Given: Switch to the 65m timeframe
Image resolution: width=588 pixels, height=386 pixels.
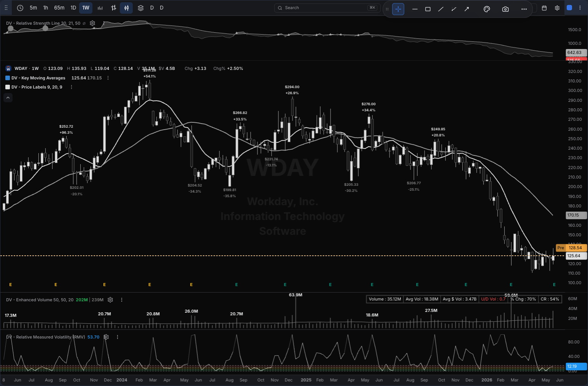Looking at the screenshot, I should pyautogui.click(x=59, y=8).
